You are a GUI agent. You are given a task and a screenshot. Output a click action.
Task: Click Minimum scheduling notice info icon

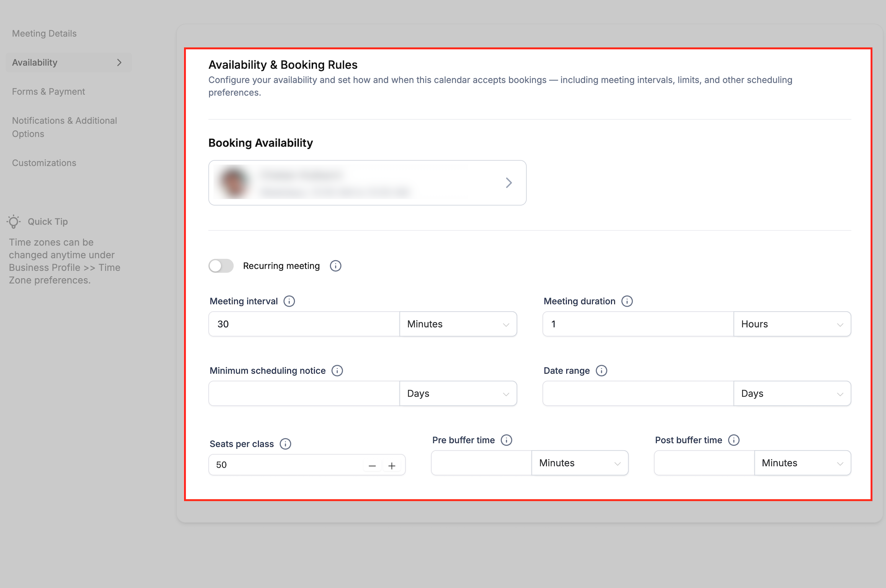click(x=337, y=371)
